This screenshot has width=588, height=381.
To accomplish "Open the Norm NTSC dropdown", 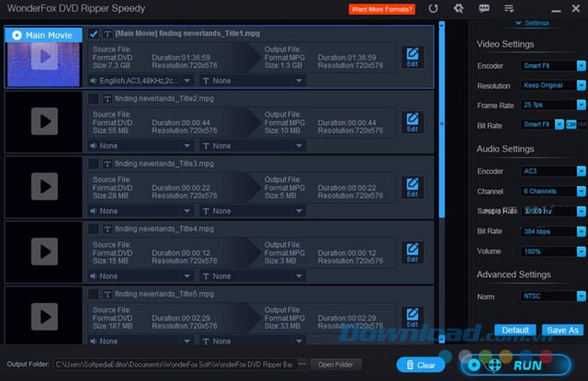I will (552, 297).
